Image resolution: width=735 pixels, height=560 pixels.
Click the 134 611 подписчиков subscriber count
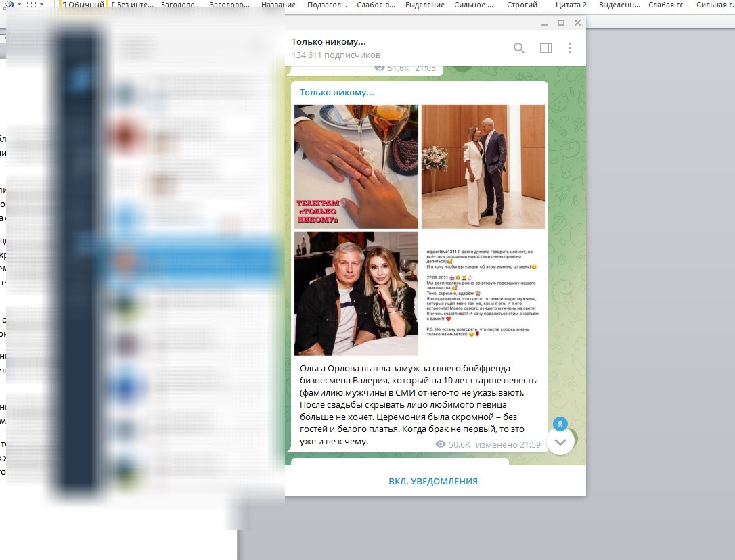pyautogui.click(x=336, y=55)
